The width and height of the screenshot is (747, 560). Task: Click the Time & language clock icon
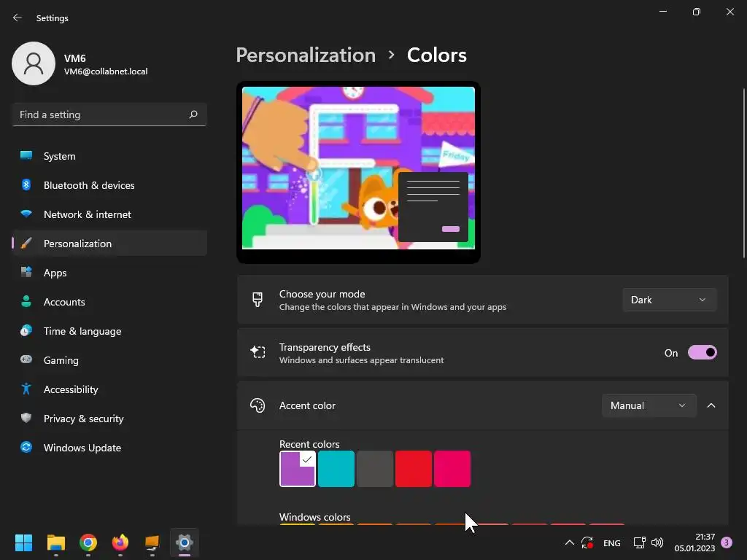[x=26, y=331]
